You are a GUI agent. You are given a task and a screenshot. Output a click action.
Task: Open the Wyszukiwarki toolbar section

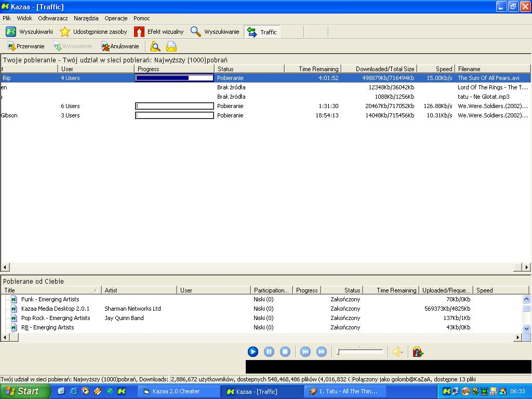(30, 32)
